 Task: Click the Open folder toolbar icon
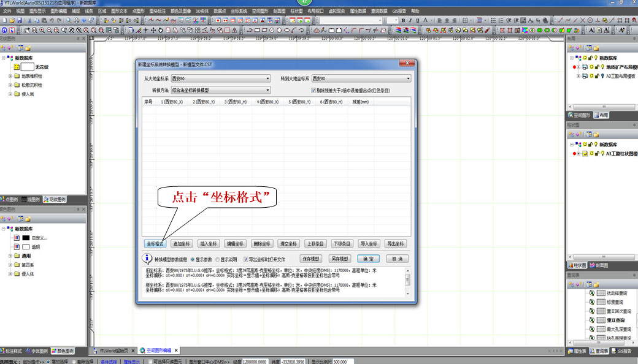(x=12, y=20)
